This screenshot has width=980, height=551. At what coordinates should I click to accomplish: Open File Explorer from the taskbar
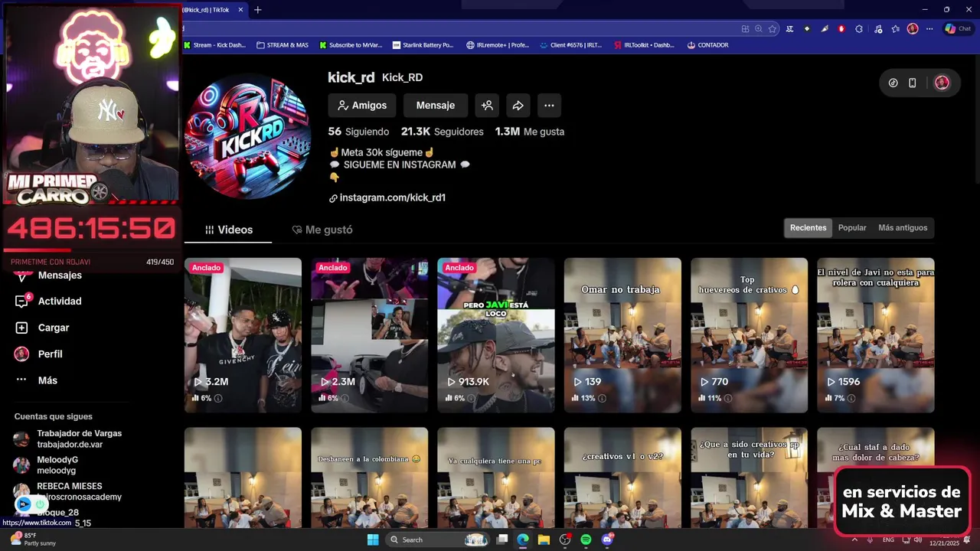(544, 540)
